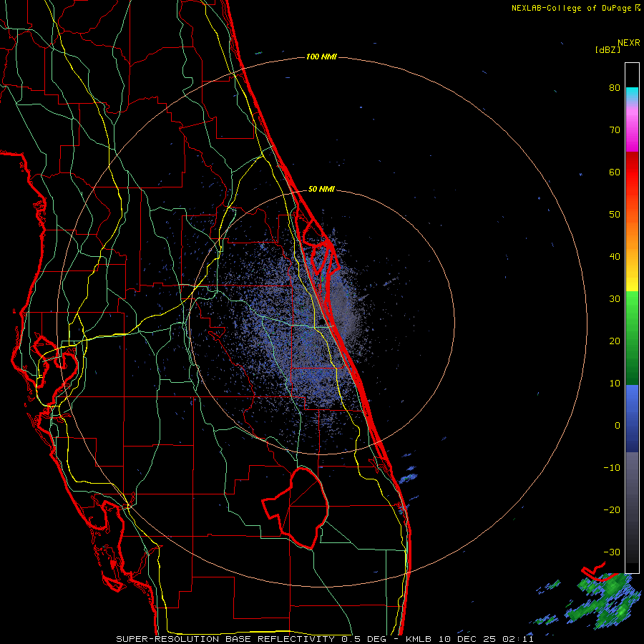Click the 100 NMI range ring label
The width and height of the screenshot is (644, 644).
point(321,57)
